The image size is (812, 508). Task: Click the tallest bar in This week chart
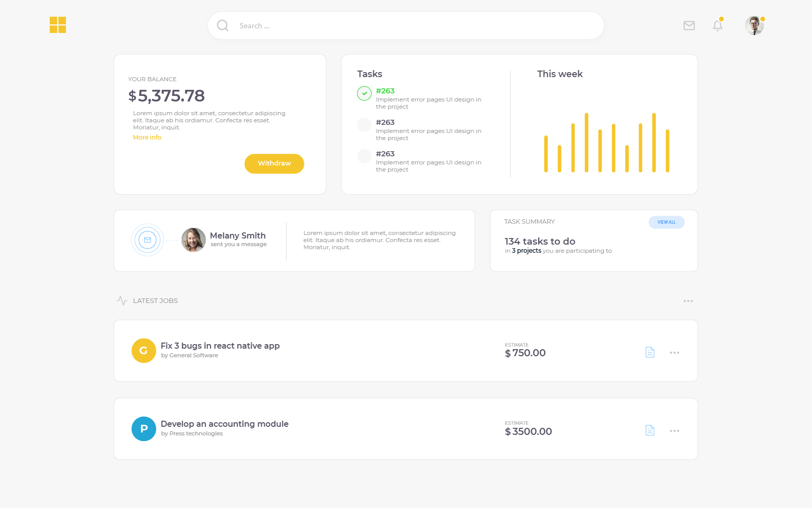586,143
